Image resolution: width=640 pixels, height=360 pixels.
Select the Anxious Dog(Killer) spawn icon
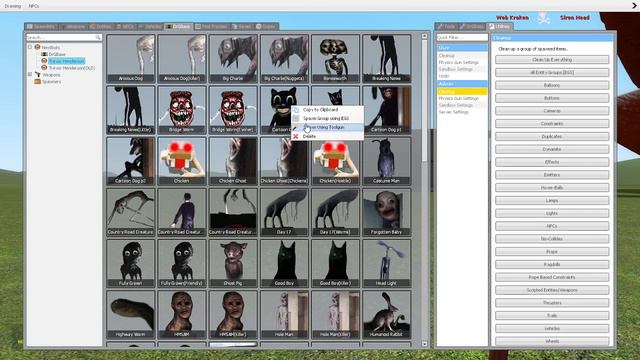[x=182, y=58]
